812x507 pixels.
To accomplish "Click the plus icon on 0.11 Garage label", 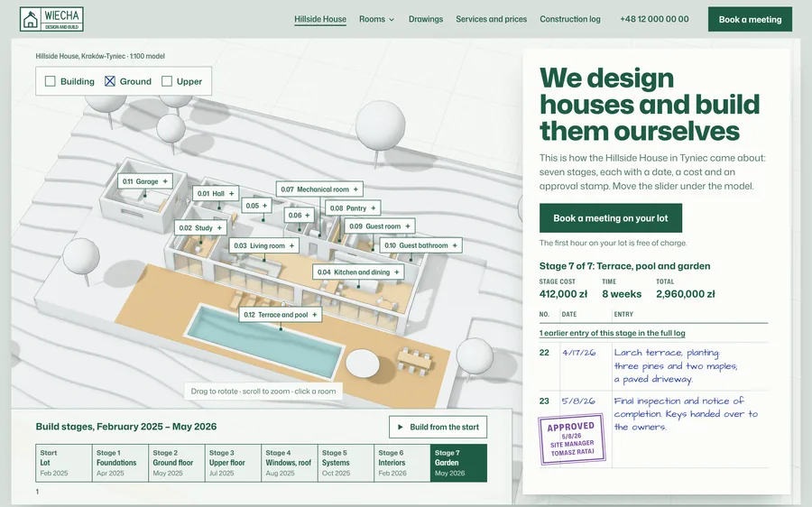I will (165, 181).
